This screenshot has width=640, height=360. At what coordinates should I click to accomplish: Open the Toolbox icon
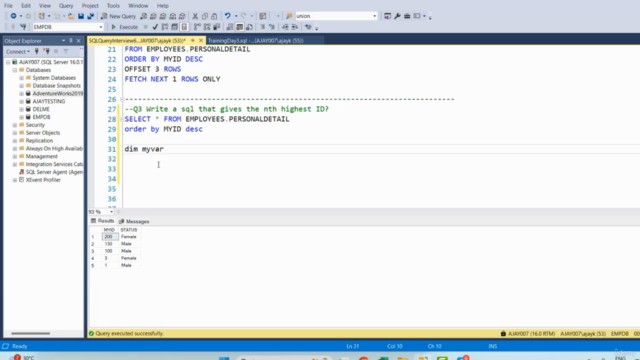[x=407, y=16]
